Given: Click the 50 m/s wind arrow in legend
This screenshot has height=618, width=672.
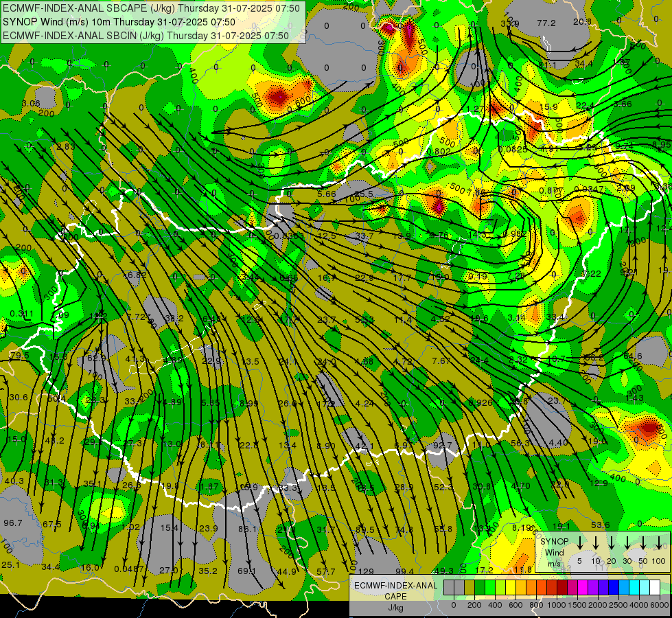Looking at the screenshot, I should pos(643,542).
